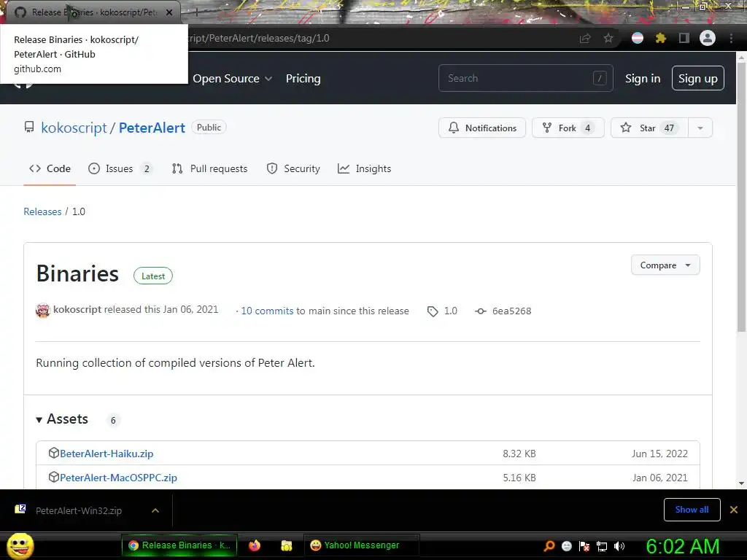Screen dimensions: 747x560
Task: Click the page vertical scrollbar
Action: tap(741, 197)
